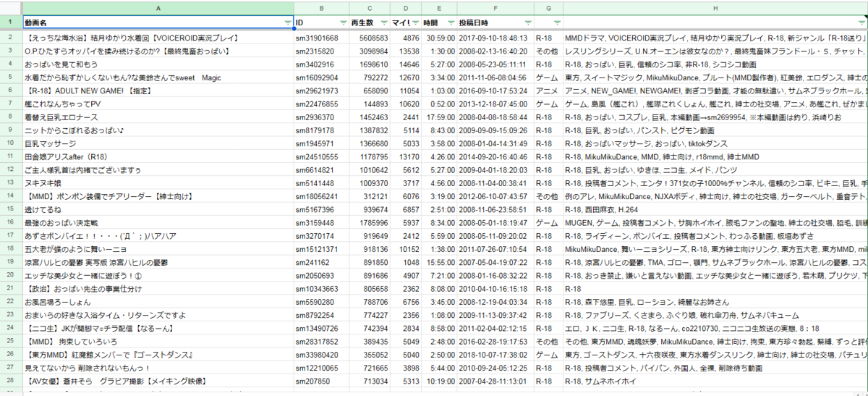
Task: Click title cell 最強のおっぱい決定戦
Action: tap(158, 222)
